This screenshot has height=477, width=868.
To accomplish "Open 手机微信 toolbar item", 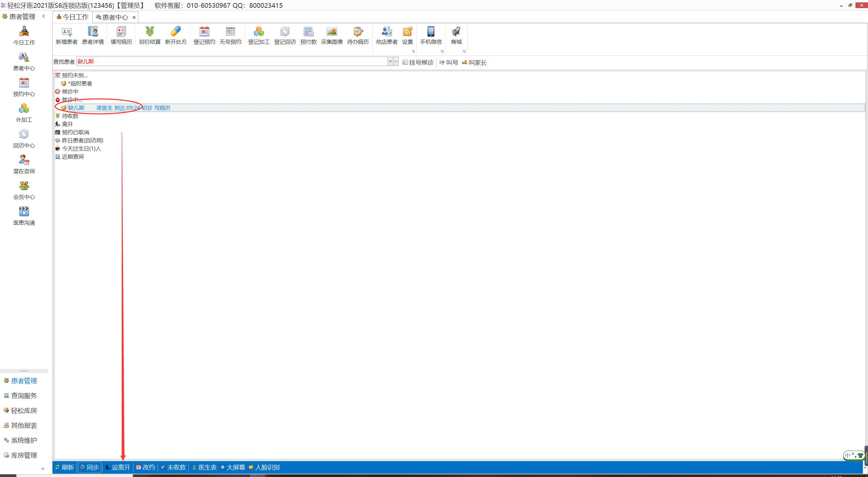I will 431,36.
